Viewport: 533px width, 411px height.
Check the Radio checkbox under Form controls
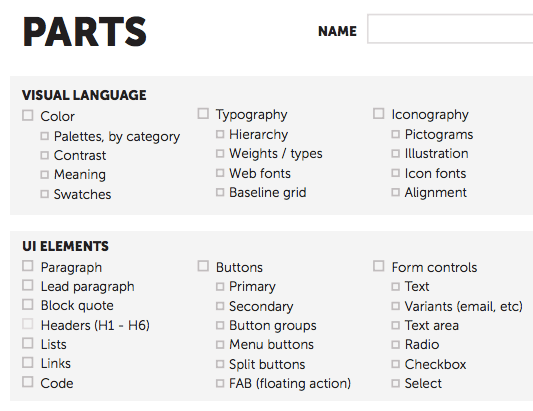click(395, 345)
